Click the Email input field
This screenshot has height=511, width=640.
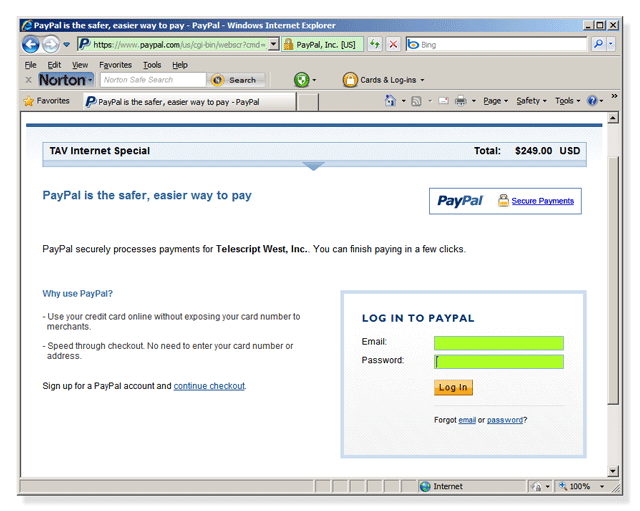click(x=499, y=343)
